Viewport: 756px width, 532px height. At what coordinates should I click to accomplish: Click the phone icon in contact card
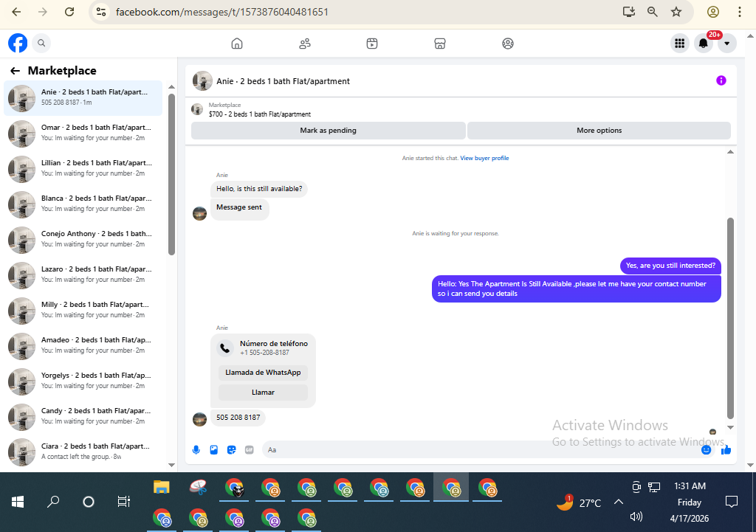(224, 348)
